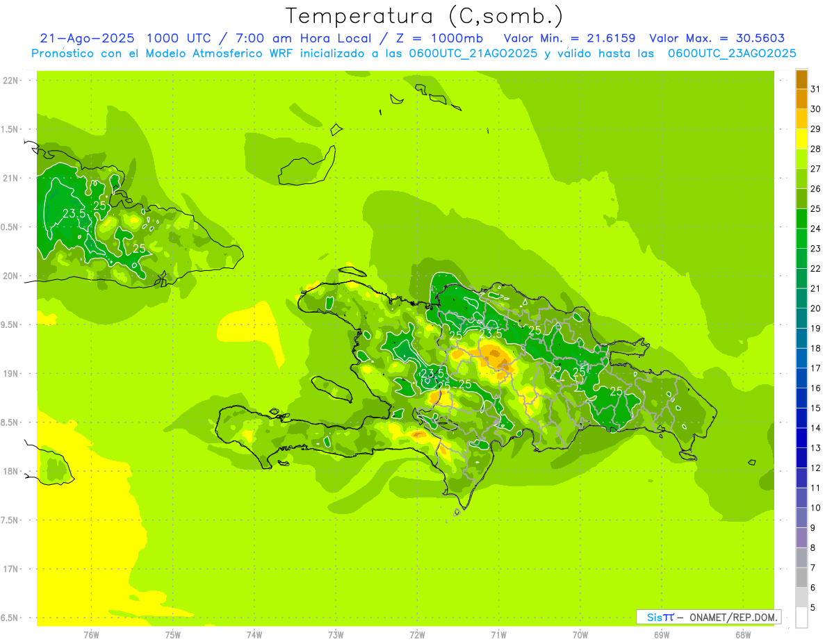
Task: Click latitude axis label '20N'
Action: pyautogui.click(x=11, y=276)
